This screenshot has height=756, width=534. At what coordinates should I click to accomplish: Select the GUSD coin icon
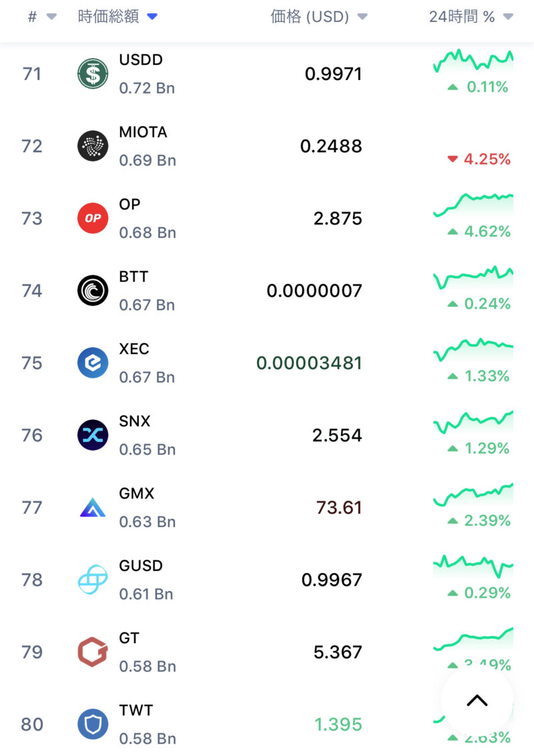(93, 580)
